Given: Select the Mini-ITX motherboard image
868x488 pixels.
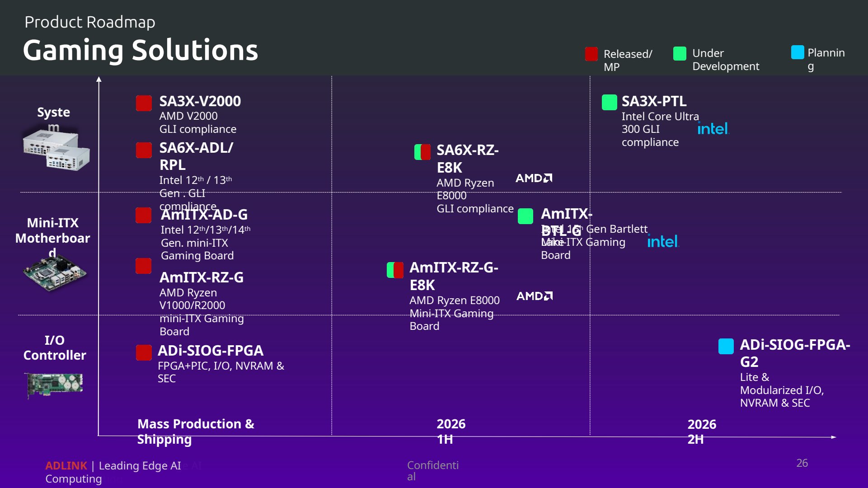Looking at the screenshot, I should coord(55,272).
